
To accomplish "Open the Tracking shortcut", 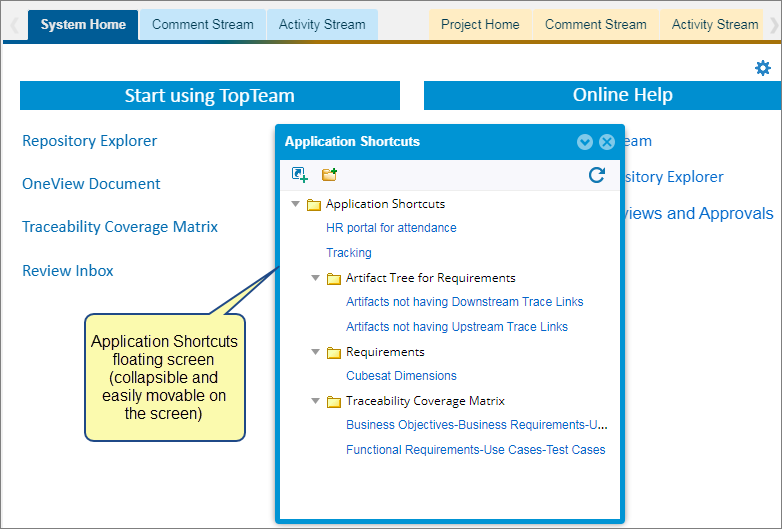I will click(x=349, y=253).
